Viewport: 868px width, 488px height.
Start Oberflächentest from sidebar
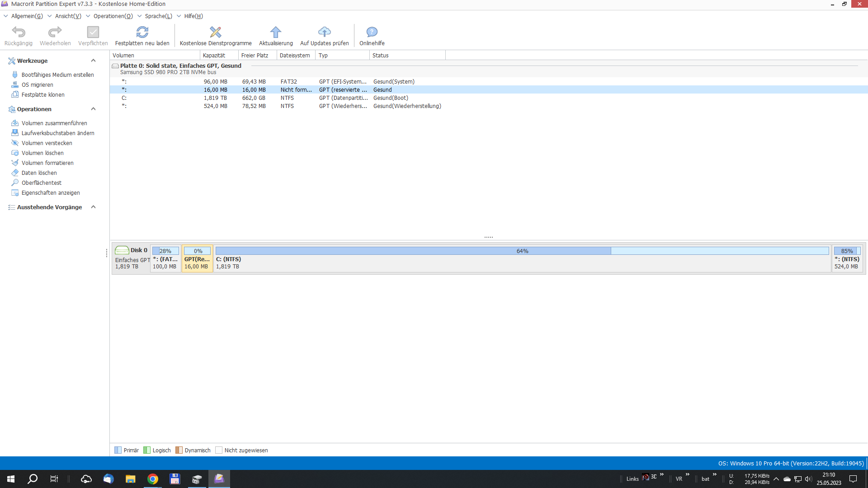(x=42, y=183)
